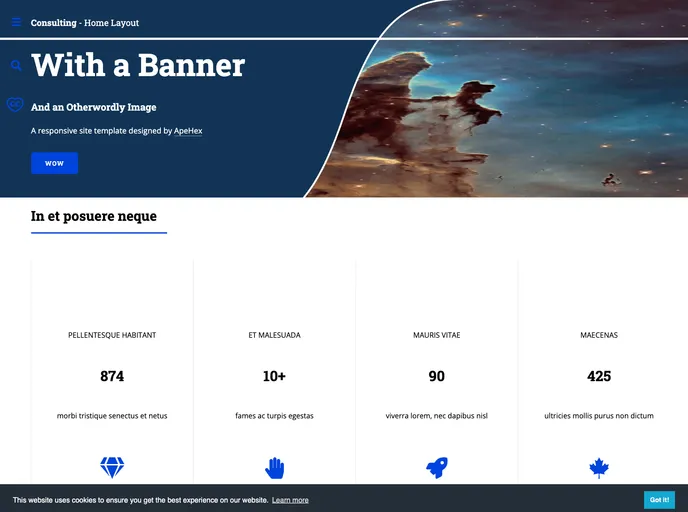Click the Consulting - Home Layout title
The height and width of the screenshot is (512, 688).
(85, 23)
